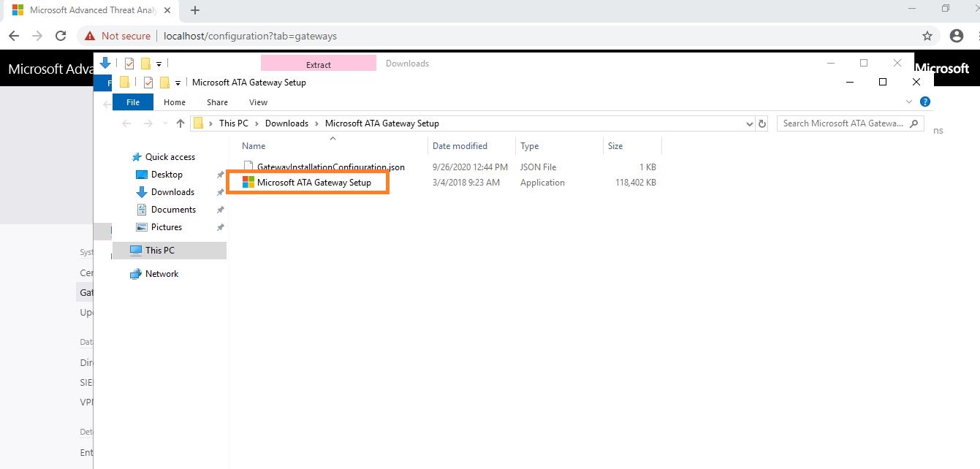
Task: Select the Extract tab in back Explorer window
Action: (318, 64)
